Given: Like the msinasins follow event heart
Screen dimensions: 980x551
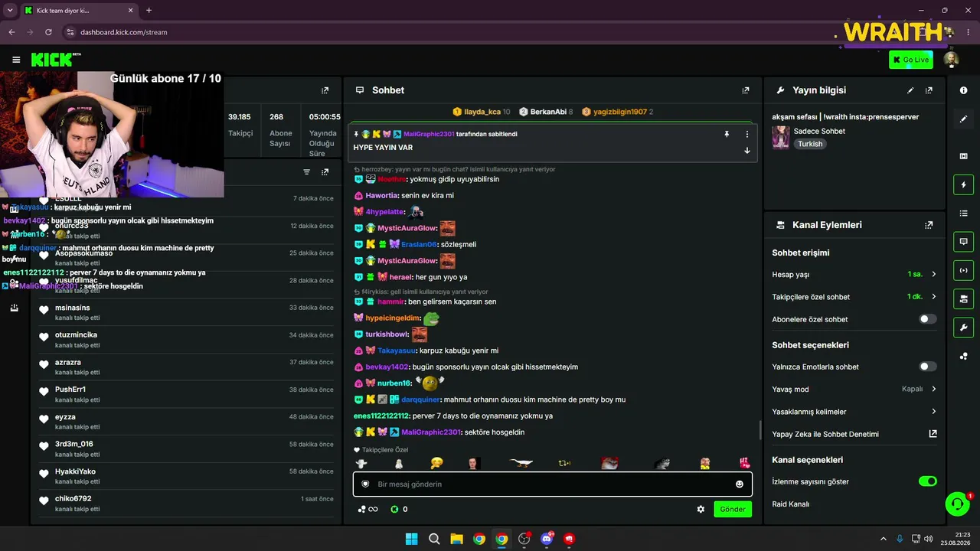Looking at the screenshot, I should [44, 311].
